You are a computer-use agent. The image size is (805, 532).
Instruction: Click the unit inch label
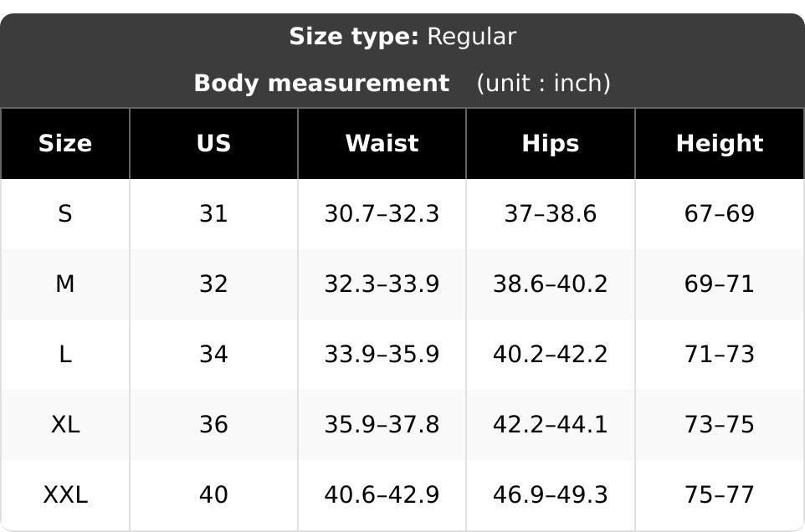544,83
